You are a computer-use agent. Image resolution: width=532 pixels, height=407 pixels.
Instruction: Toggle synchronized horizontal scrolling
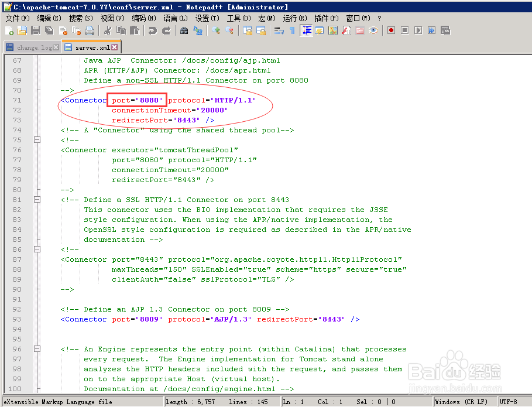coord(261,30)
